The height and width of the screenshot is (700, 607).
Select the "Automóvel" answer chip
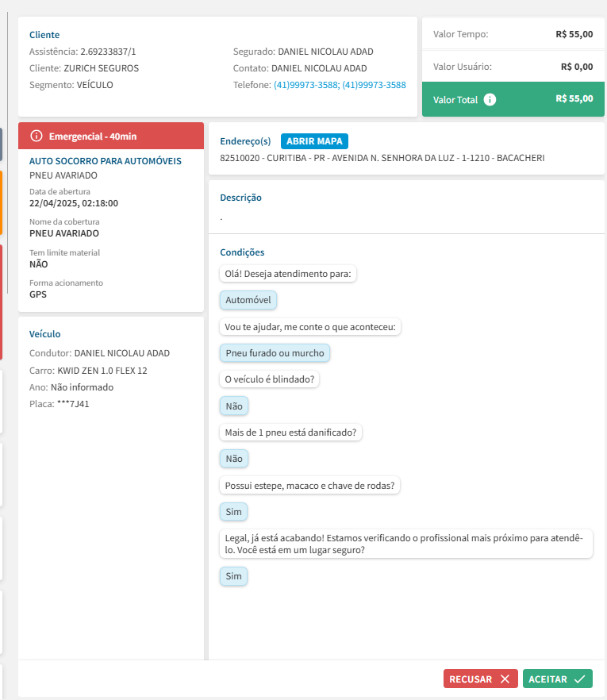(x=248, y=301)
